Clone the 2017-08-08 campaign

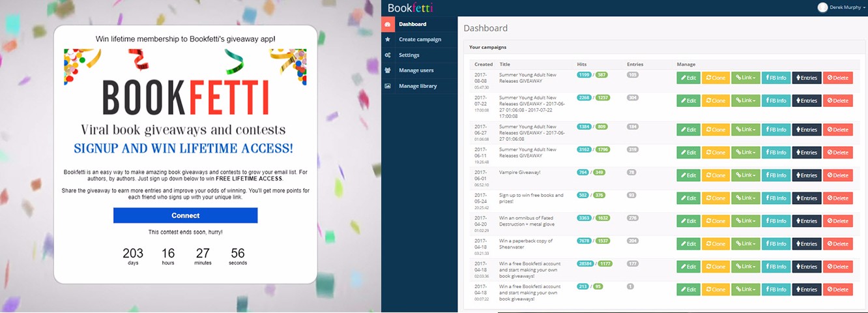tap(715, 78)
